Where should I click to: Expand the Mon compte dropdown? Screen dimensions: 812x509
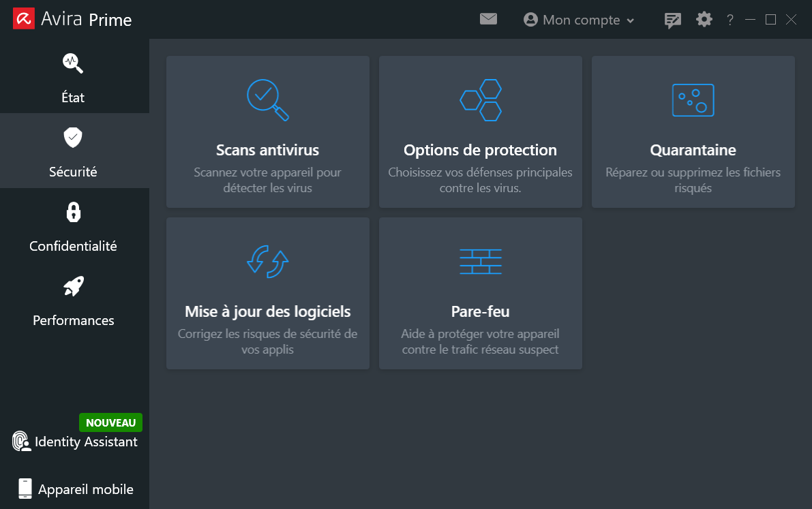578,20
